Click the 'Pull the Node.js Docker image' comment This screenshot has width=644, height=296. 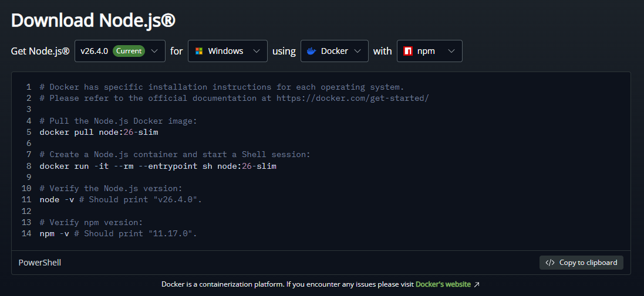click(118, 121)
